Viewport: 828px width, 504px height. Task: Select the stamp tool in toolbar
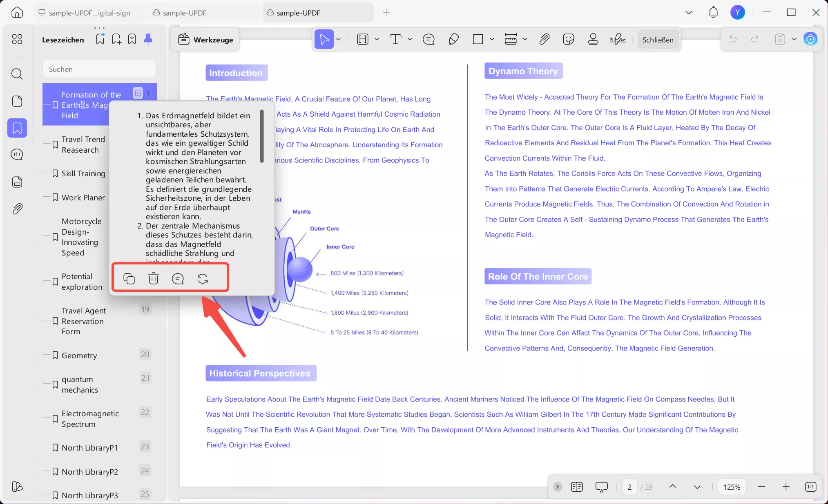point(593,39)
